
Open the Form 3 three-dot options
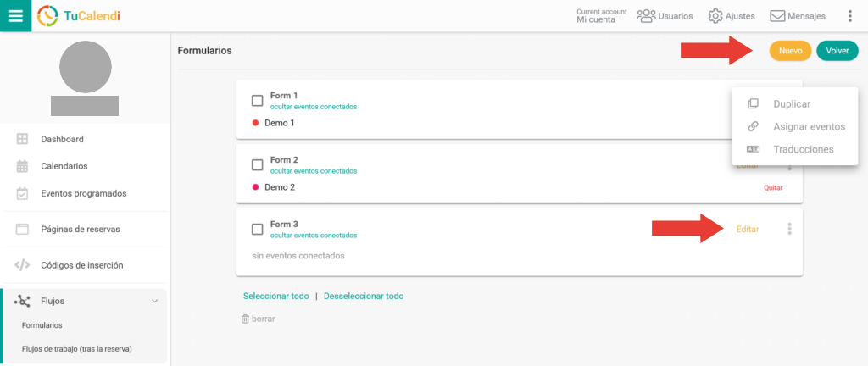pos(789,229)
